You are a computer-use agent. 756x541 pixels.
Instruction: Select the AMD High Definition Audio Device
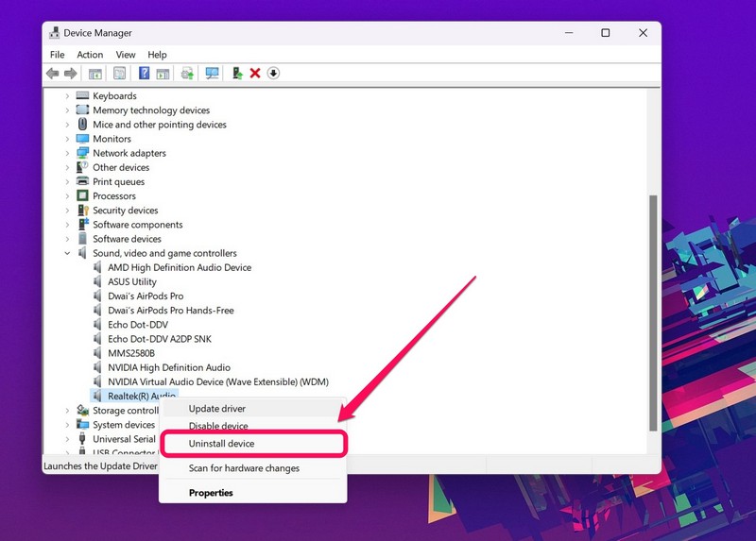pyautogui.click(x=180, y=267)
